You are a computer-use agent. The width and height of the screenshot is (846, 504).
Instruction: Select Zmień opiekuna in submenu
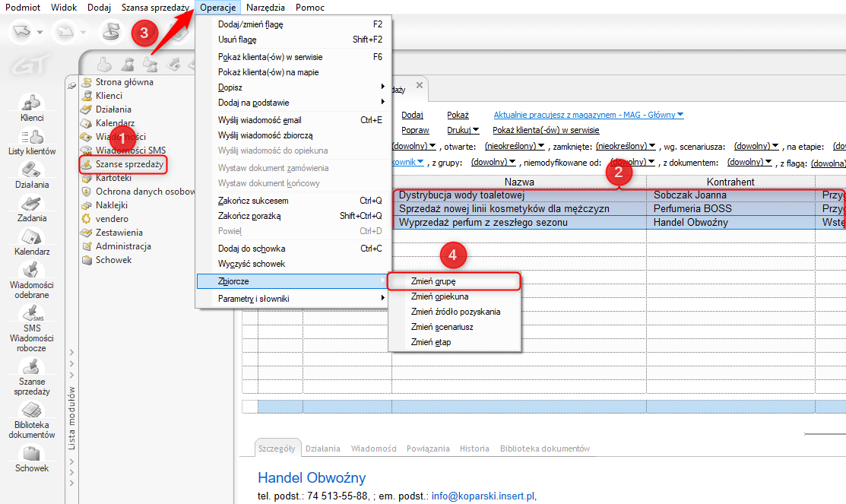pyautogui.click(x=455, y=296)
